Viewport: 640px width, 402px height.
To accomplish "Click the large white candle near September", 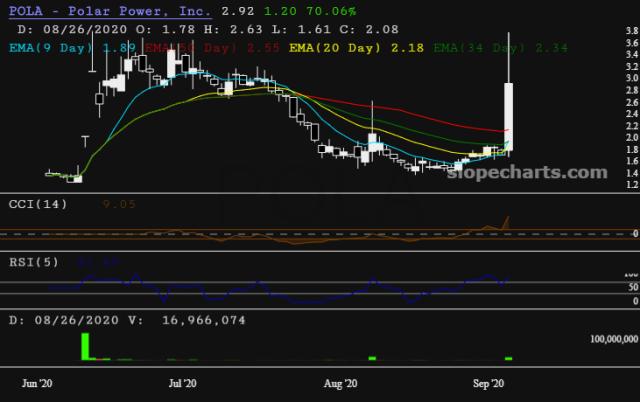I will pos(508,115).
